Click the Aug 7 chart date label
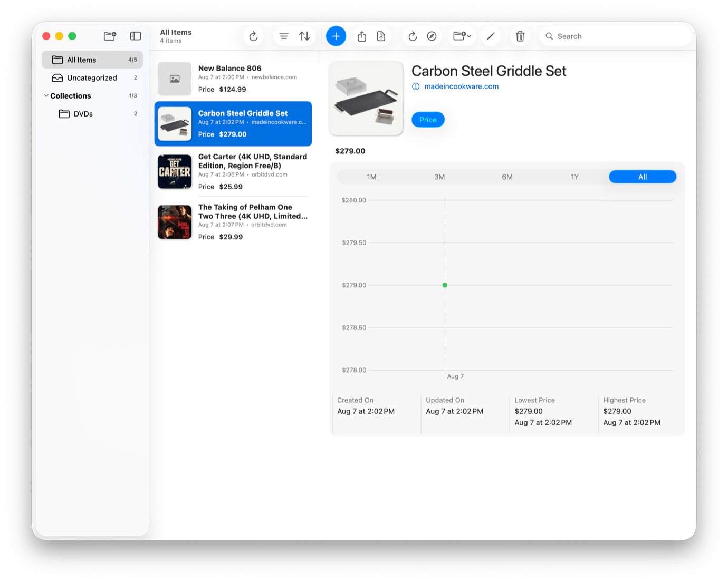The height and width of the screenshot is (582, 728). click(455, 376)
